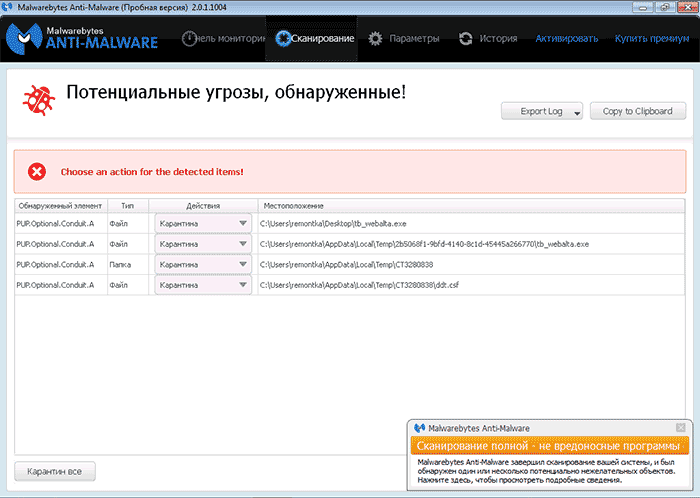700x498 pixels.
Task: Open the История tab
Action: 488,39
